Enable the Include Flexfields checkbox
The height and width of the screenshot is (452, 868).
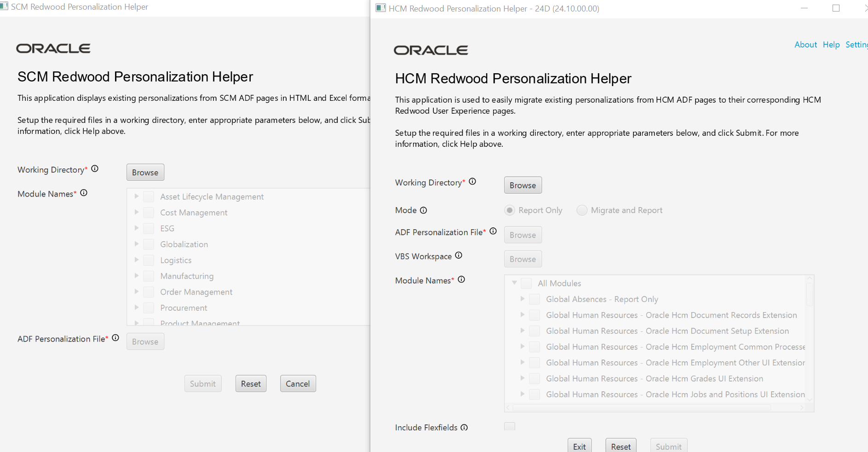(509, 426)
